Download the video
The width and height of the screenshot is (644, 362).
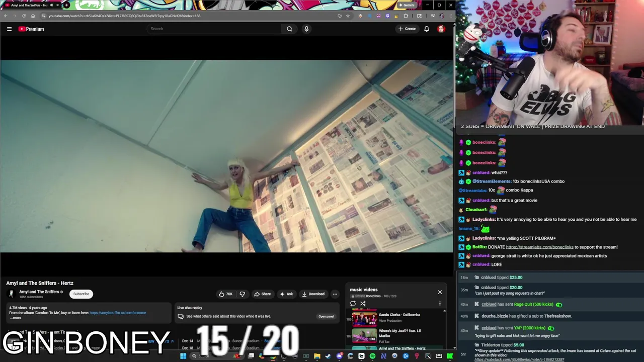point(313,294)
